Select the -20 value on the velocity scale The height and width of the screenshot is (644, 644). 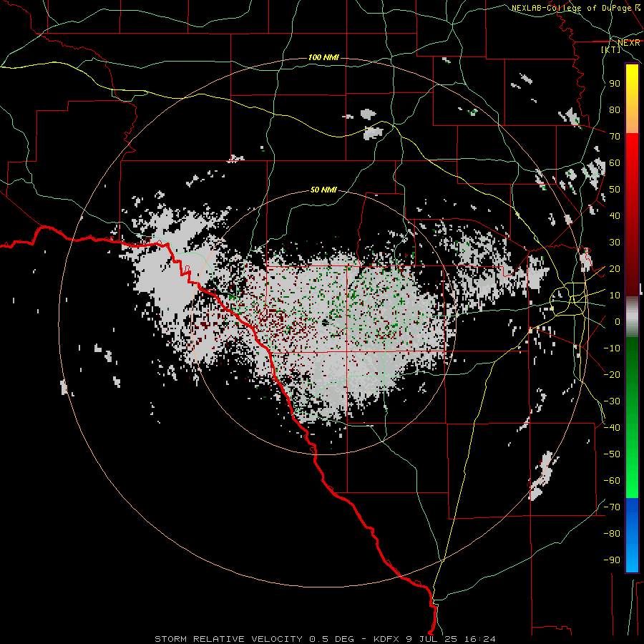(x=612, y=374)
